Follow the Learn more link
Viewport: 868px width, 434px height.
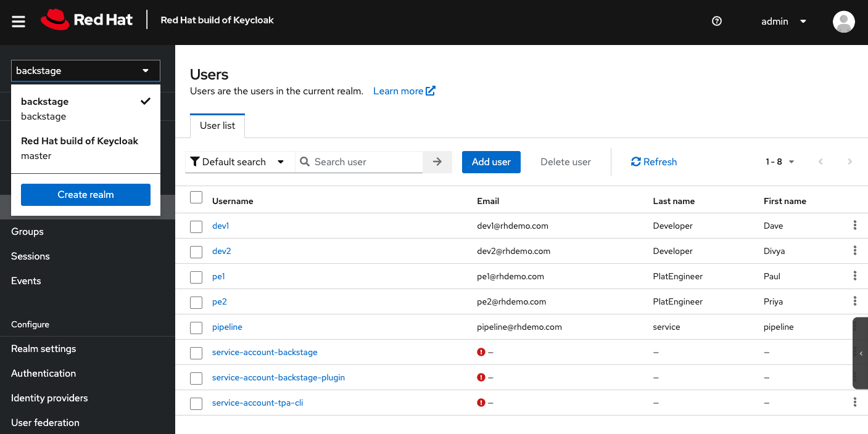(x=404, y=91)
